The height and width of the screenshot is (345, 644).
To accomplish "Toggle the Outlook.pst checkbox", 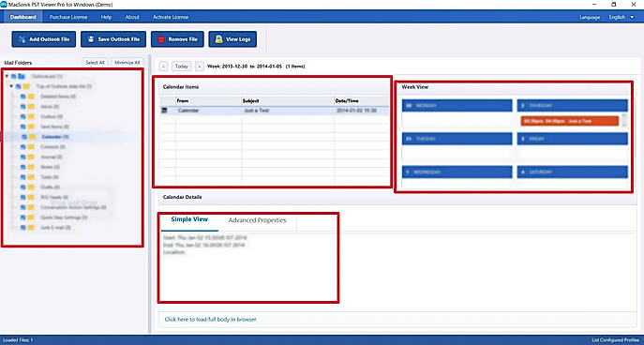I will [x=13, y=76].
